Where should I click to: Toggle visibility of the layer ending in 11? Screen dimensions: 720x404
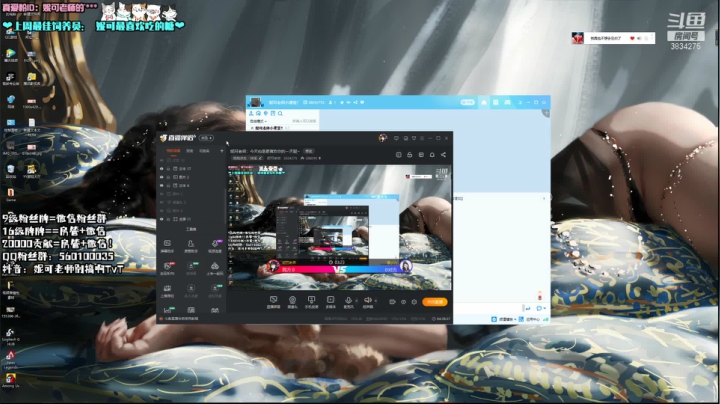click(x=161, y=219)
